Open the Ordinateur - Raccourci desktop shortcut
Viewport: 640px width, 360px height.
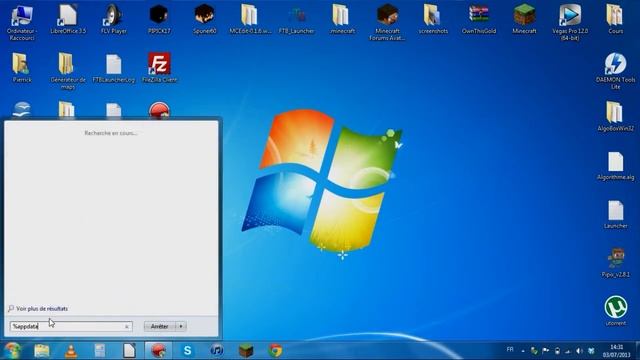[x=22, y=22]
